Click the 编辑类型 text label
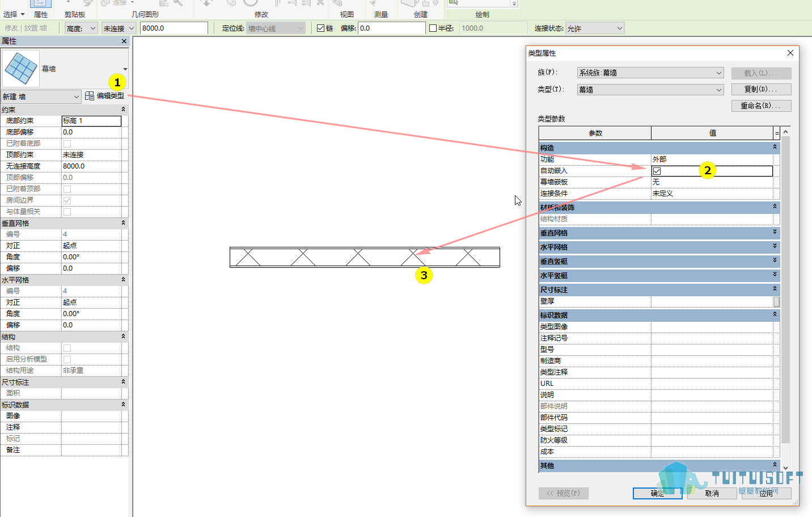The width and height of the screenshot is (812, 517). [110, 96]
